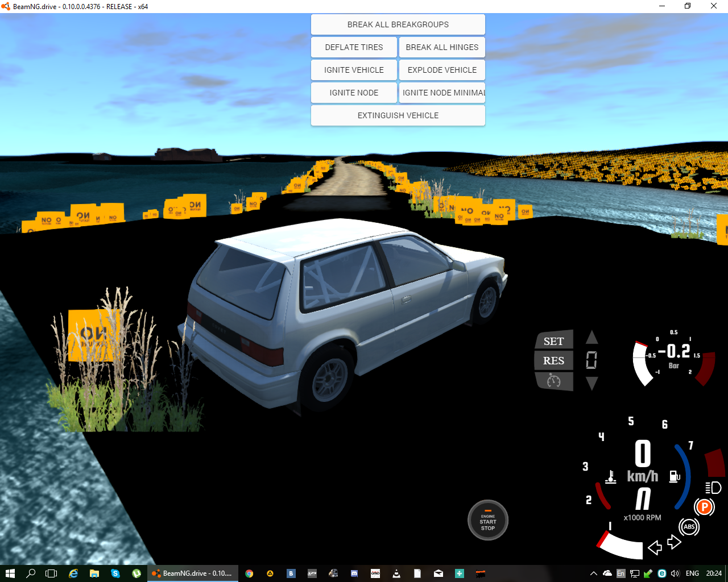Click the right turn signal arrow
Image resolution: width=728 pixels, height=582 pixels.
point(675,542)
